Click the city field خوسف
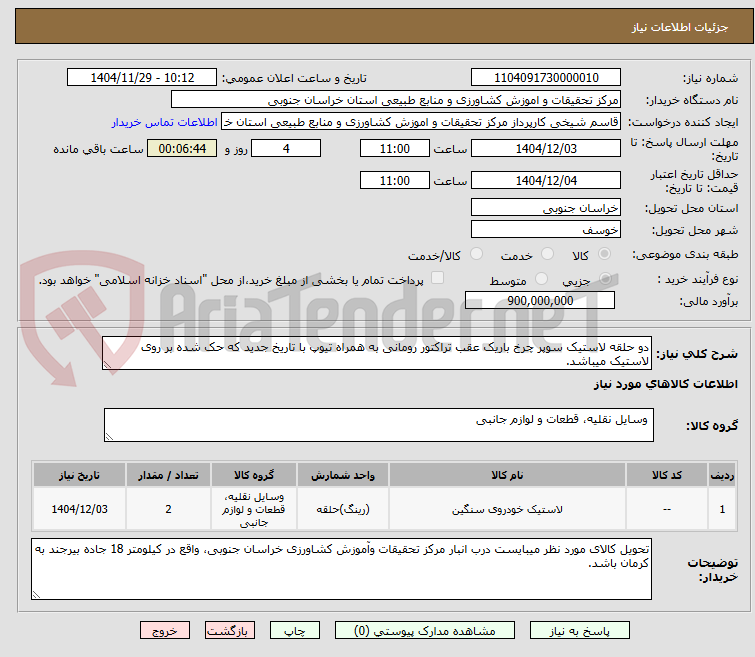 tap(546, 230)
